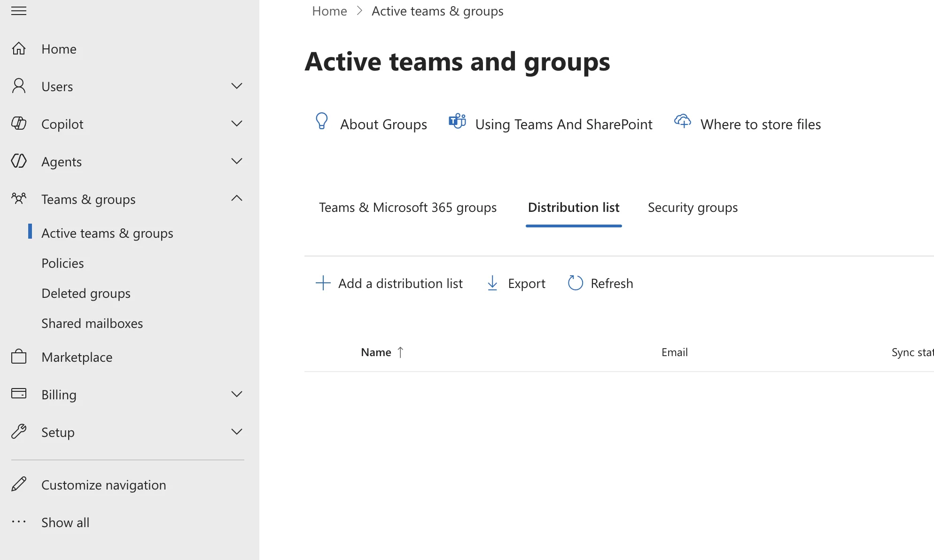Click the Sync status column header

912,352
